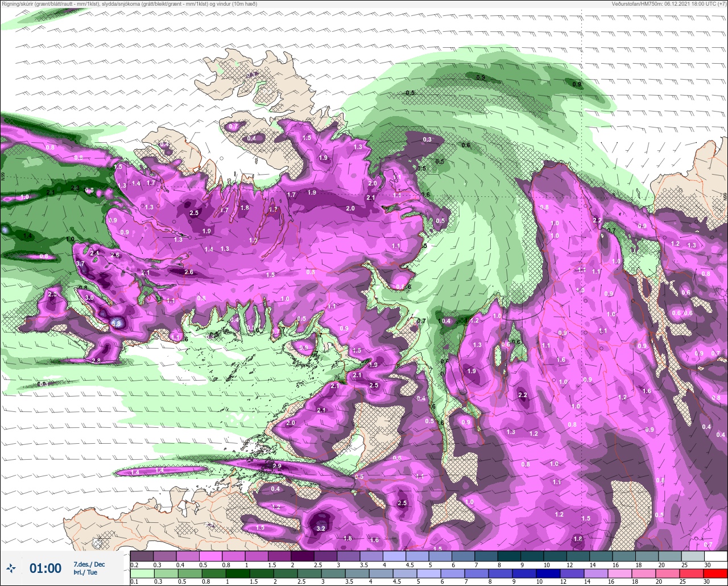Click the 3.2 precipitation value on the map

tap(320, 529)
